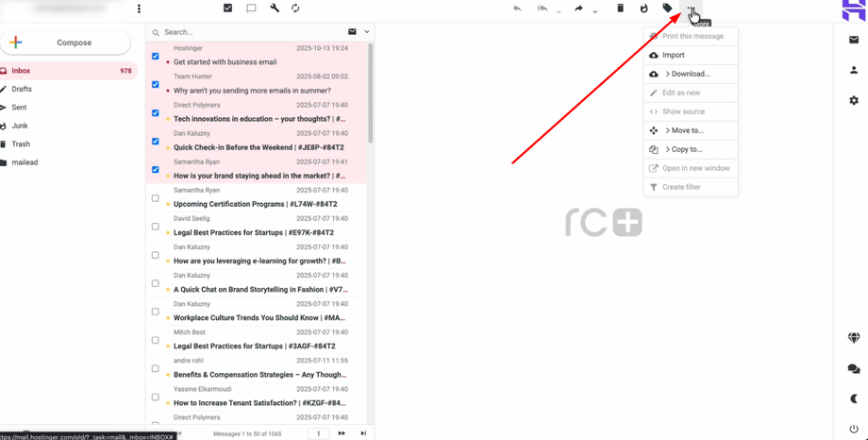Viewport: 868px width, 440px height.
Task: Expand the Copy to... submenu
Action: click(x=691, y=149)
